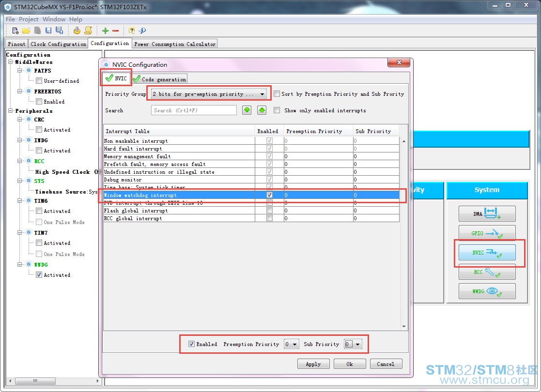Switch to Code generation tab

(160, 79)
